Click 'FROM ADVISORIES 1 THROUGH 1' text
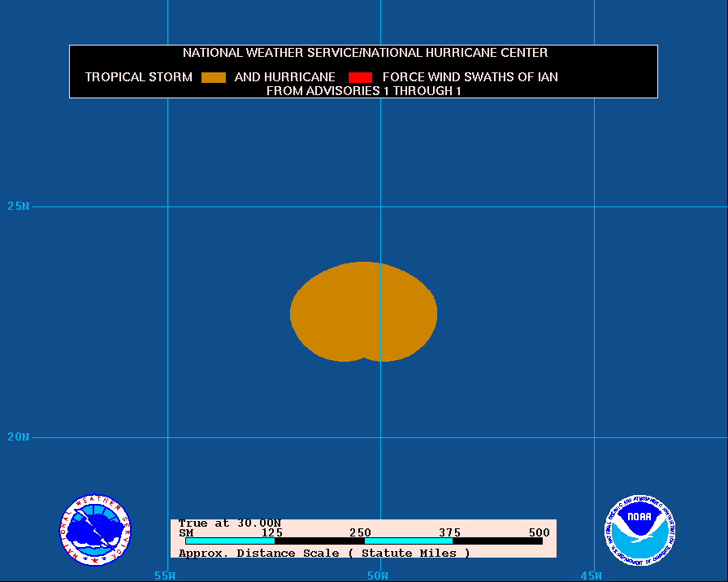The width and height of the screenshot is (728, 582). (363, 91)
